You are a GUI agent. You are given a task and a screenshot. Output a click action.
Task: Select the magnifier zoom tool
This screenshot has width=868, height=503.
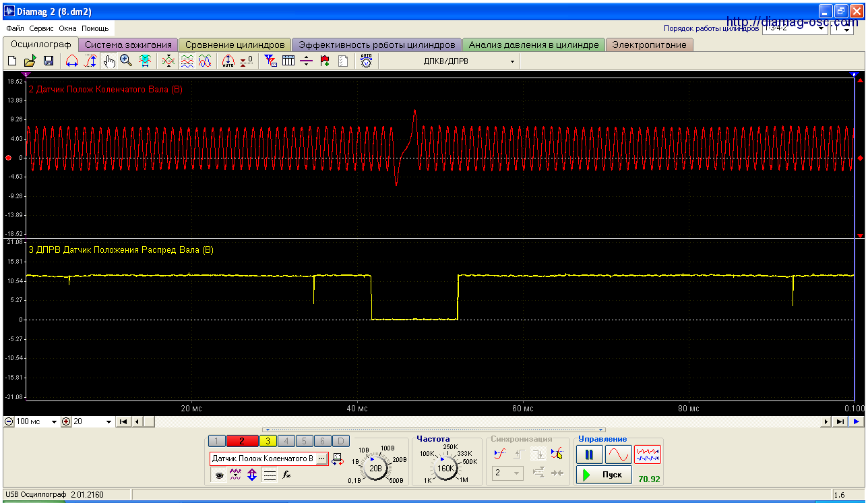pyautogui.click(x=126, y=61)
